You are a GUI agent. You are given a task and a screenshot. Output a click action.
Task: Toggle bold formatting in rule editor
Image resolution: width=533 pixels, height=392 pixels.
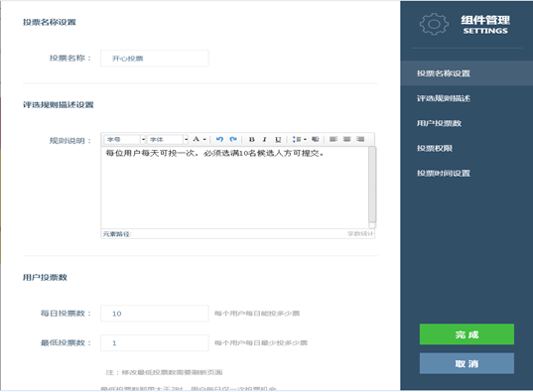(251, 139)
